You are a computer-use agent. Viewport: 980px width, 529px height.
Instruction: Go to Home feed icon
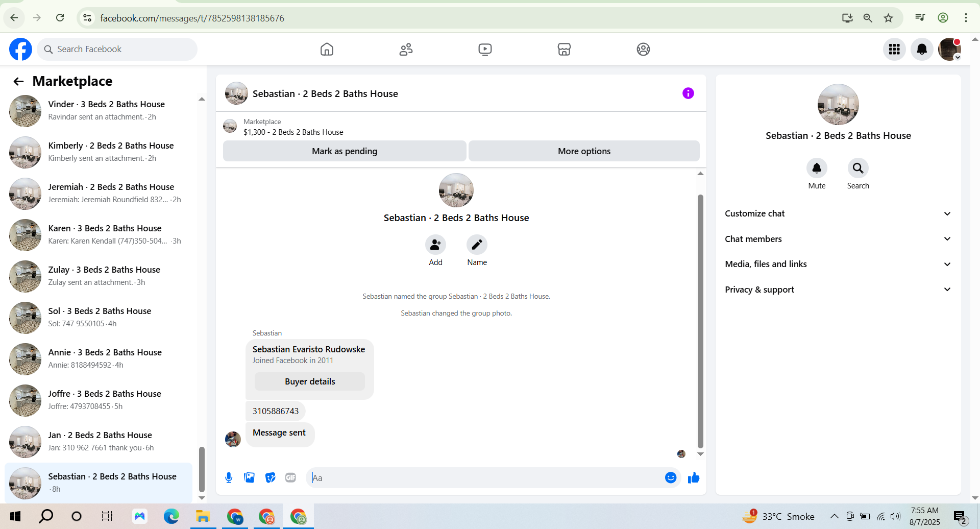327,49
